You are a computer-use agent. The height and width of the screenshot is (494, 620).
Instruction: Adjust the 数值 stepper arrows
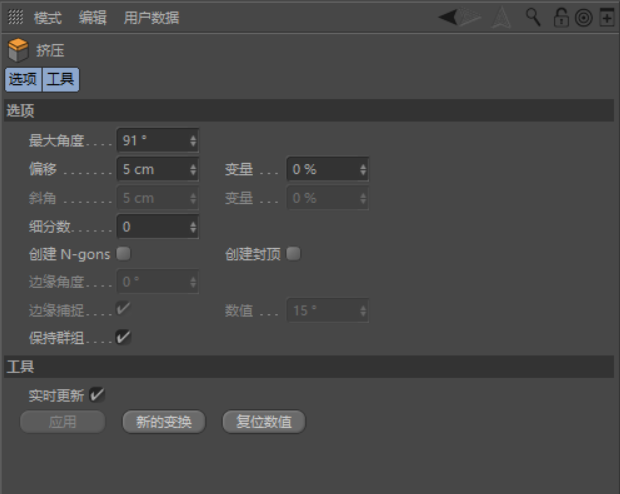(363, 310)
